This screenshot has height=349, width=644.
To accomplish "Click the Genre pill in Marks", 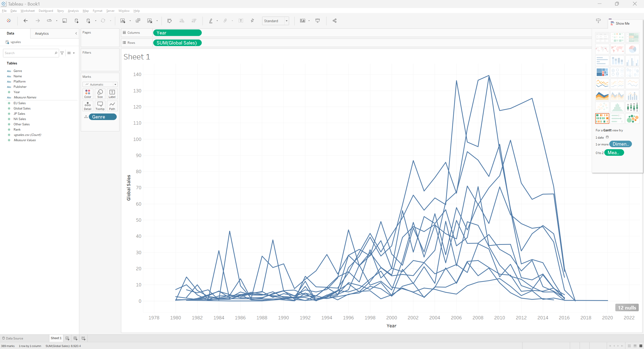I will (x=103, y=117).
